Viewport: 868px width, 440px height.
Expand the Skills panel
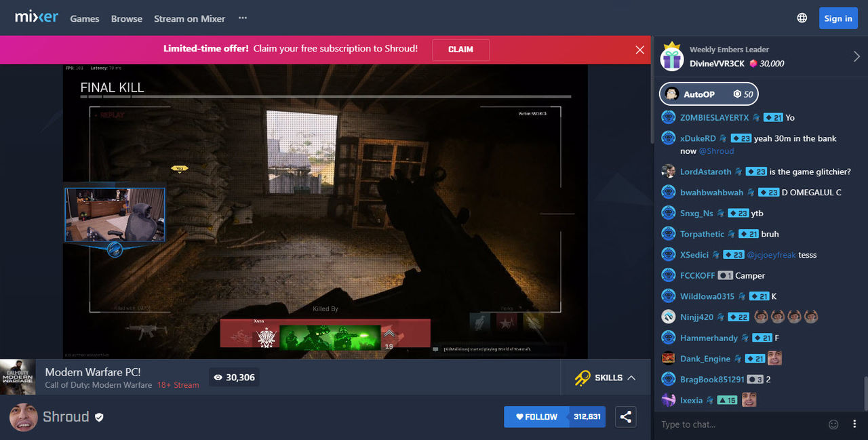tap(605, 378)
